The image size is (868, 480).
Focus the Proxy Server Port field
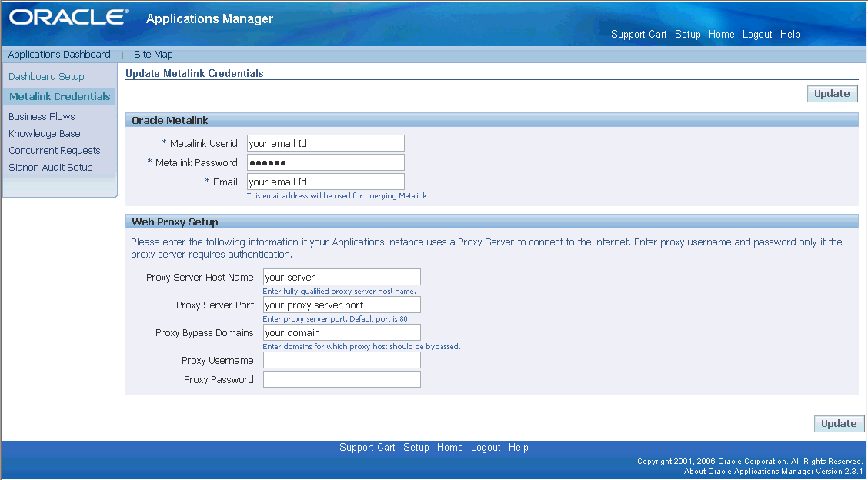(x=342, y=305)
